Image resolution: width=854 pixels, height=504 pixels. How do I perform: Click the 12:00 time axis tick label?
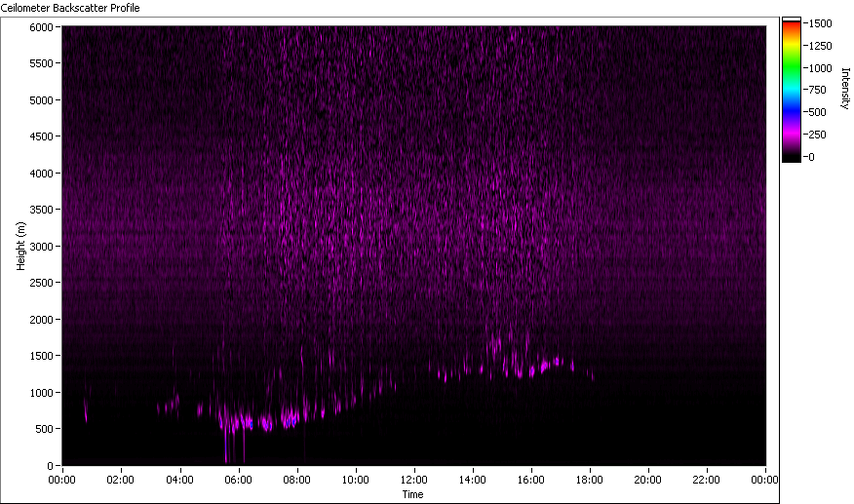point(413,480)
